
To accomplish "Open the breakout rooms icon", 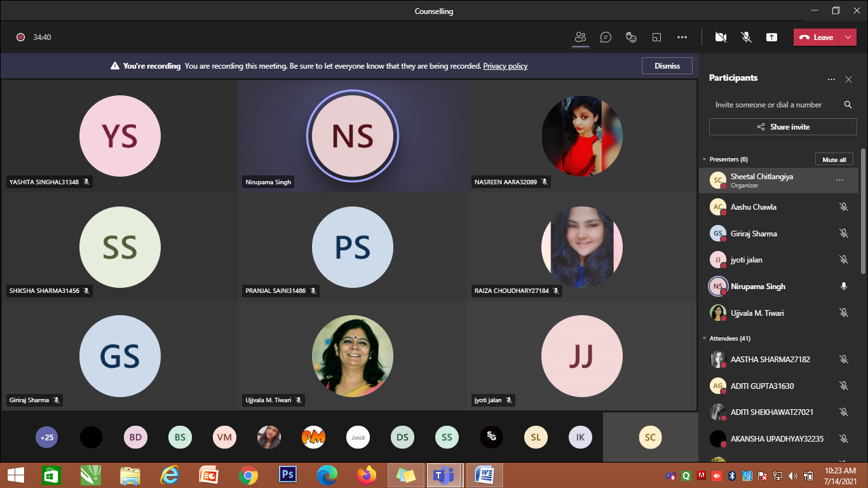I will point(656,37).
